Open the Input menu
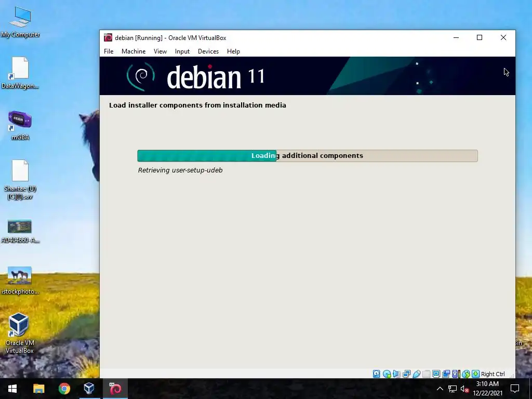Screen dimensions: 532x399 [182, 51]
